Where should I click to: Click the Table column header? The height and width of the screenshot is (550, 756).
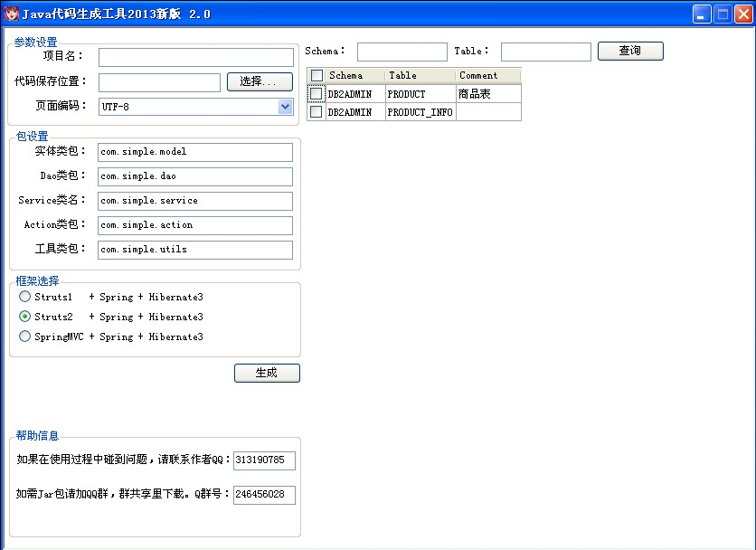[421, 76]
